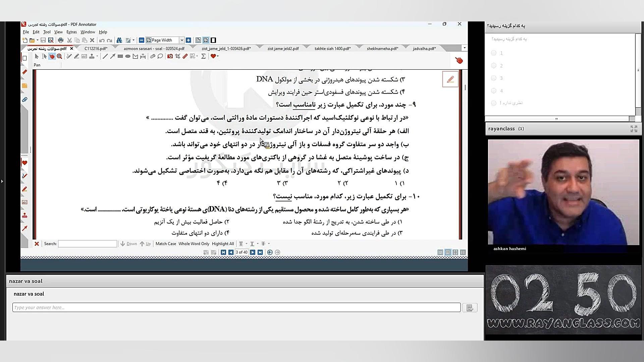Expand the Stamp tool dropdown arrow
This screenshot has height=362, width=644.
click(x=97, y=56)
